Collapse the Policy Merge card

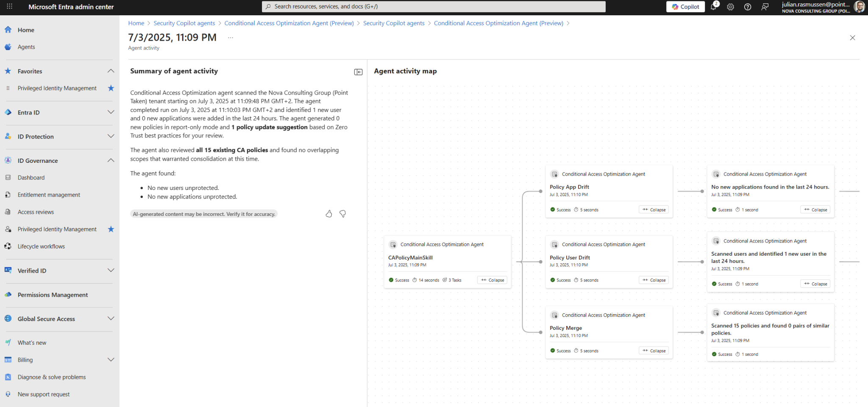[654, 350]
